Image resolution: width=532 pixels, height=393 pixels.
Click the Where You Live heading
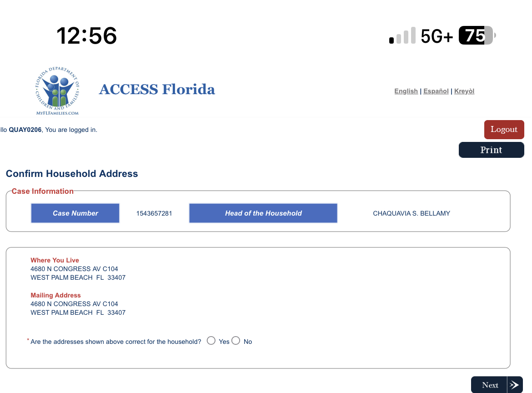[55, 260]
